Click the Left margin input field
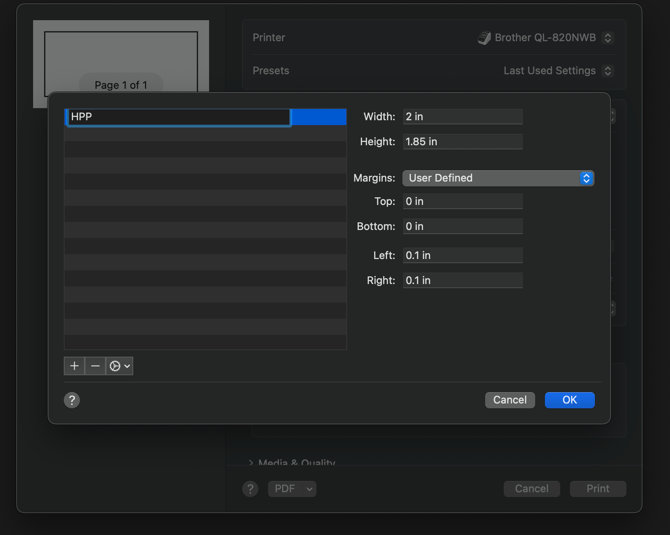 pos(462,256)
